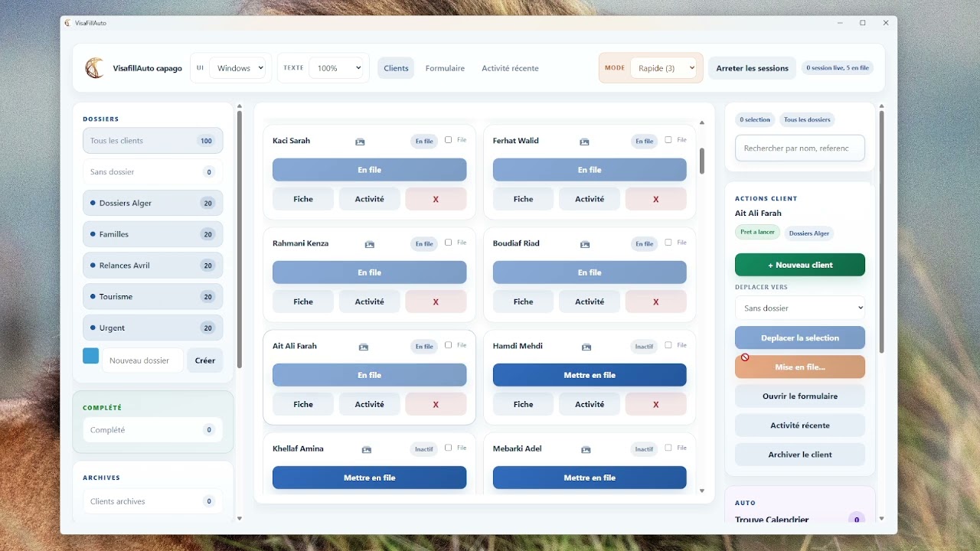Go to the Activité récente top tab
This screenshot has height=551, width=980.
[x=510, y=68]
